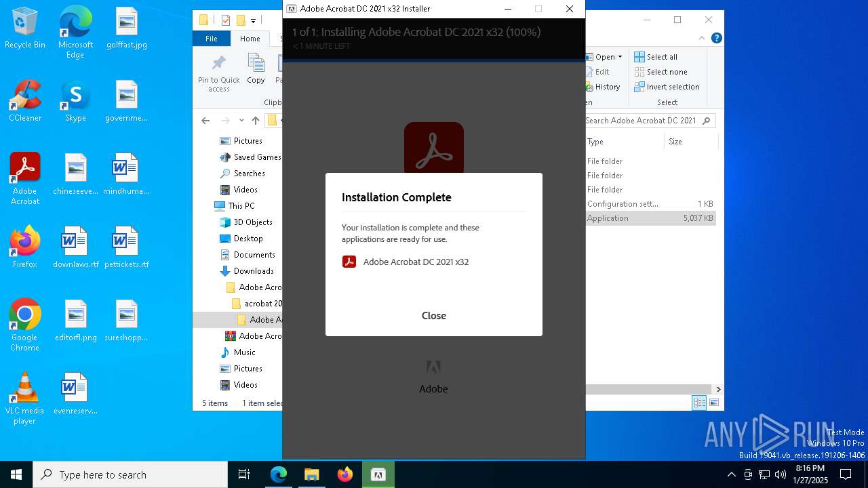Click Invert selection in Explorer ribbon

pyautogui.click(x=667, y=87)
